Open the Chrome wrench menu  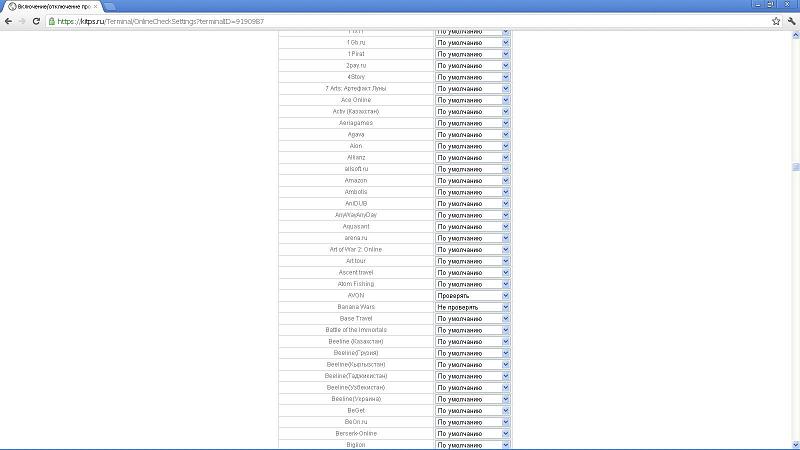pyautogui.click(x=791, y=21)
